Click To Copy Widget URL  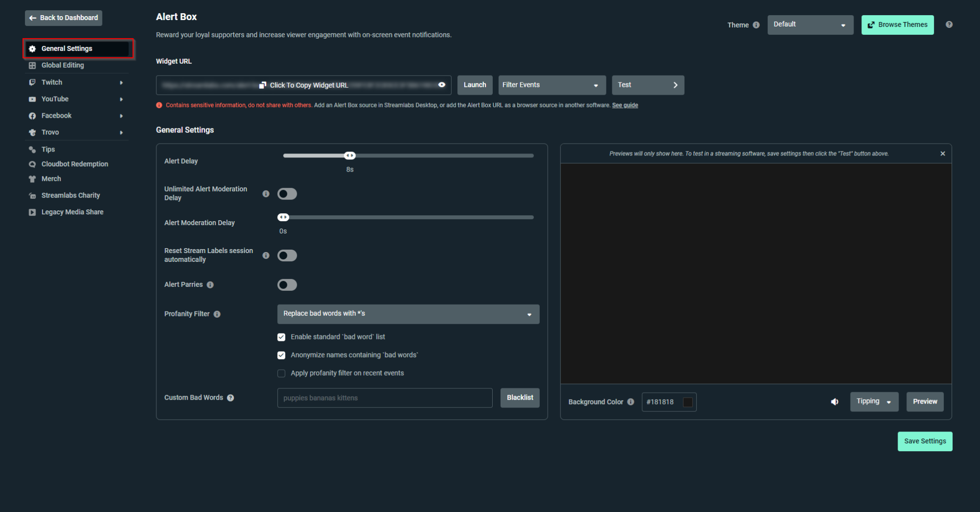pyautogui.click(x=303, y=85)
